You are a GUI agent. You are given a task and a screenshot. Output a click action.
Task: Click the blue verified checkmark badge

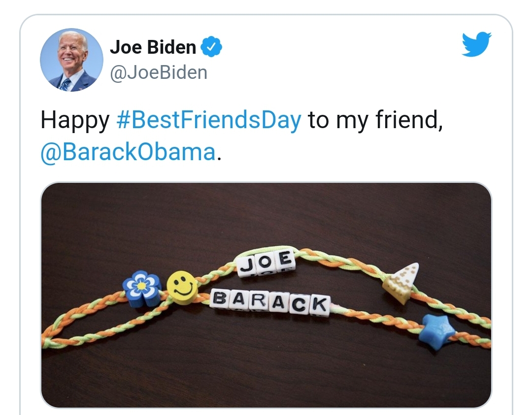(x=211, y=47)
